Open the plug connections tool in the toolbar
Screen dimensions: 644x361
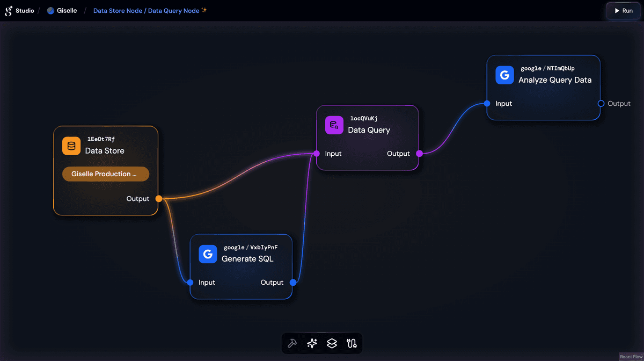(352, 343)
